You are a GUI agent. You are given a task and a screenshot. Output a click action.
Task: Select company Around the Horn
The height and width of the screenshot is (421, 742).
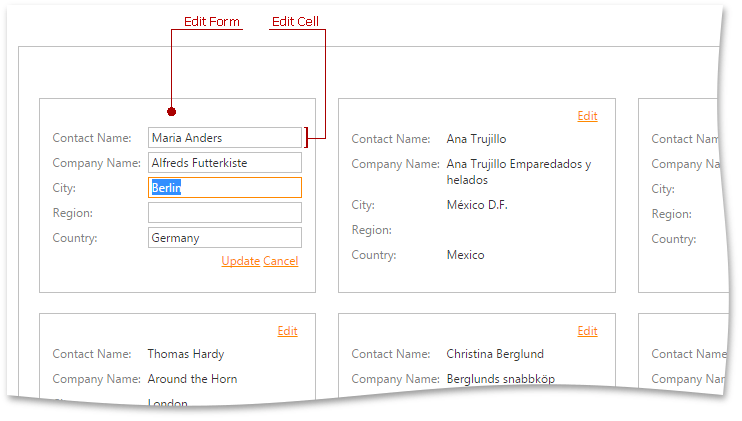coord(192,379)
